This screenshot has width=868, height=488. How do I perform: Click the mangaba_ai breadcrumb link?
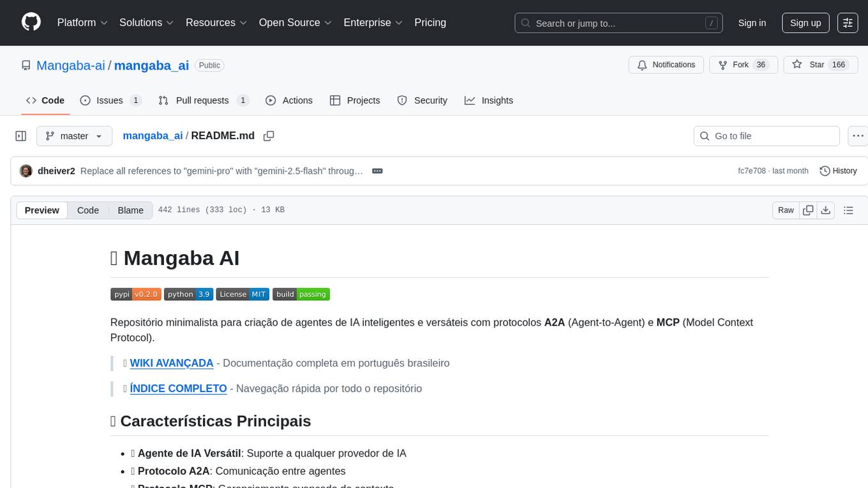[153, 136]
